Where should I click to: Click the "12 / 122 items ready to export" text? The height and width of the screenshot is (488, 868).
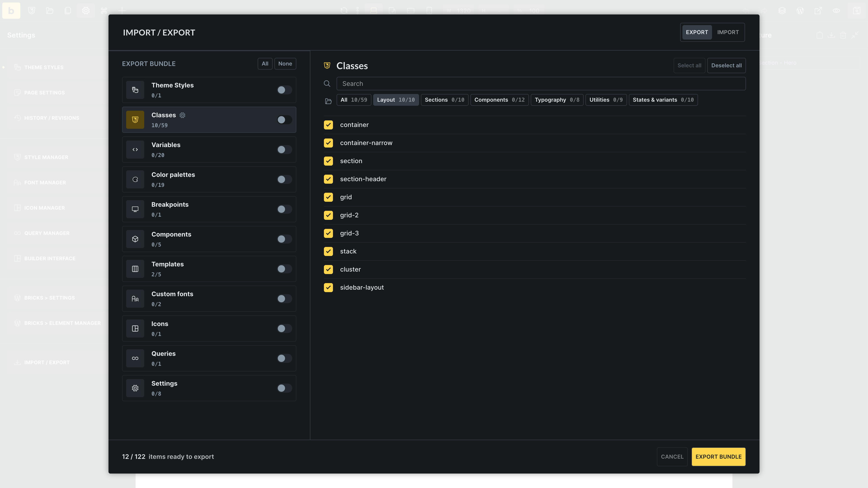point(168,457)
